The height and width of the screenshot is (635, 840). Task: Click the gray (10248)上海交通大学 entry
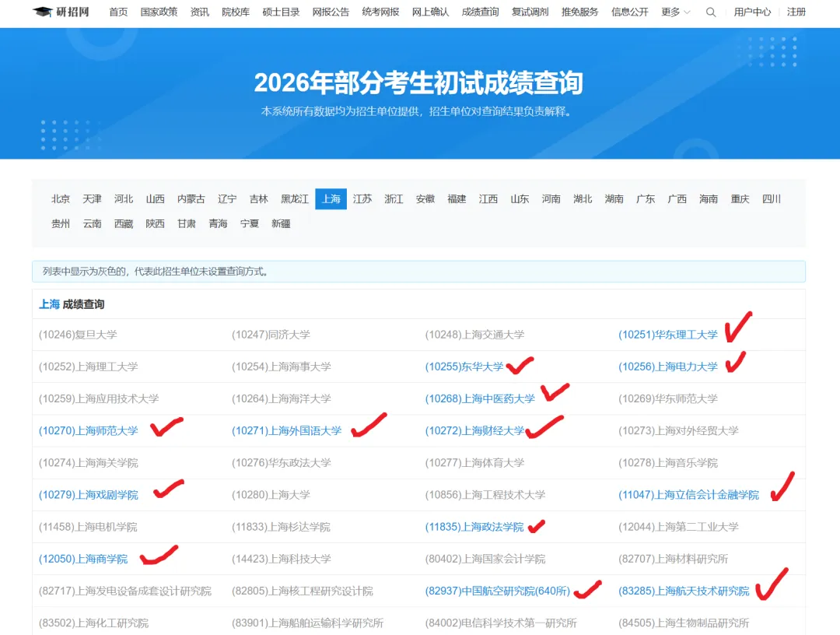coord(474,335)
